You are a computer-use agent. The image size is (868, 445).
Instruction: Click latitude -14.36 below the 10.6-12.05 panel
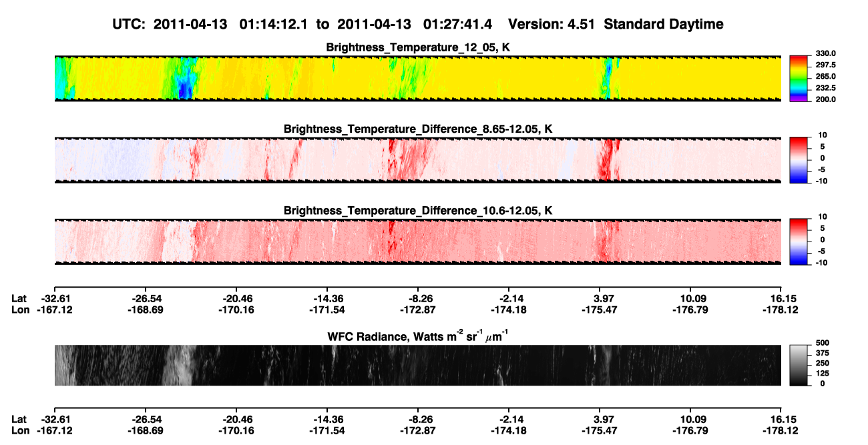[327, 298]
